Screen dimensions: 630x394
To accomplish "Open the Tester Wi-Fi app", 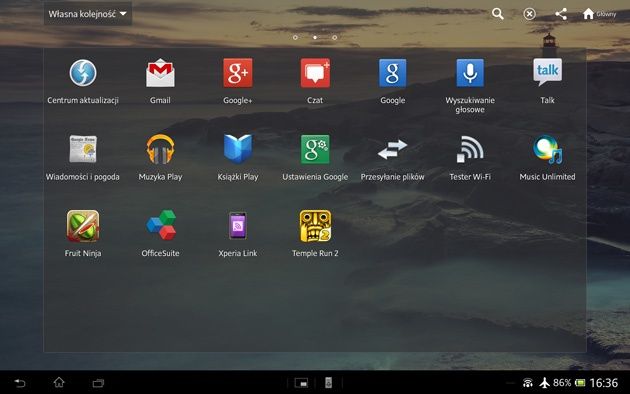I will (x=470, y=149).
